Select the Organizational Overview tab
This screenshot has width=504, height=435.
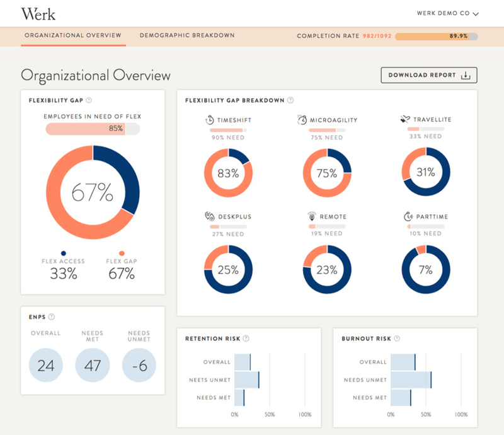[x=73, y=35]
